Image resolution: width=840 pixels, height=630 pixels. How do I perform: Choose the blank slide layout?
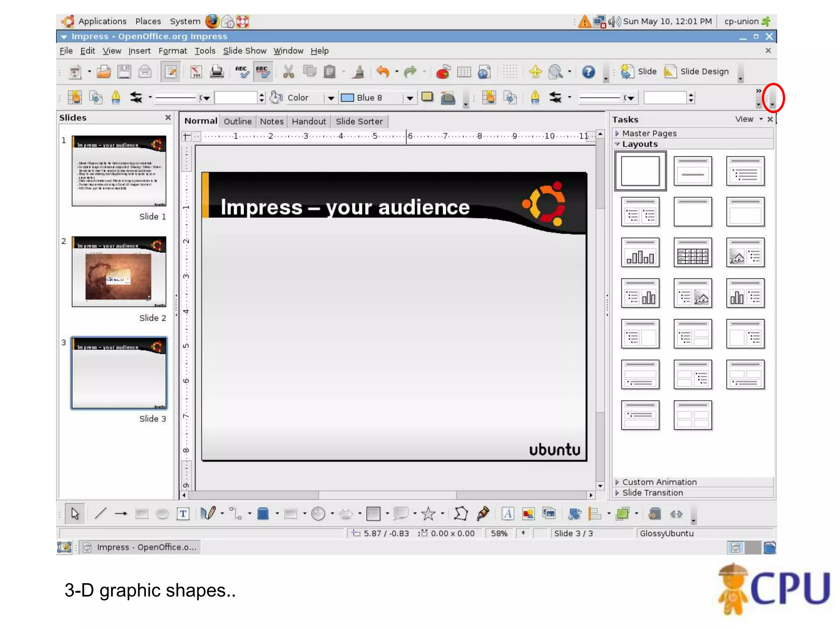[x=640, y=171]
